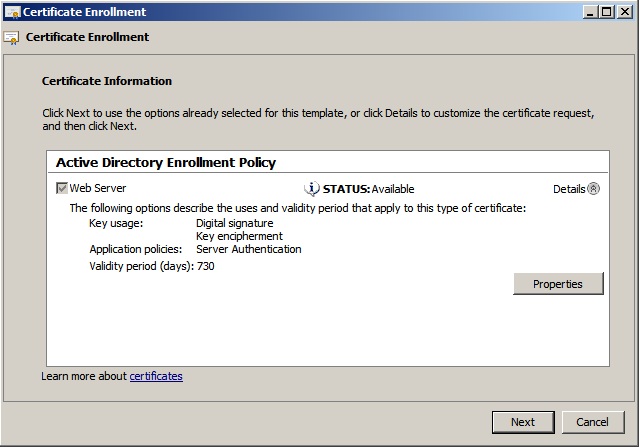Minimize the Certificate Enrollment window

[x=592, y=12]
